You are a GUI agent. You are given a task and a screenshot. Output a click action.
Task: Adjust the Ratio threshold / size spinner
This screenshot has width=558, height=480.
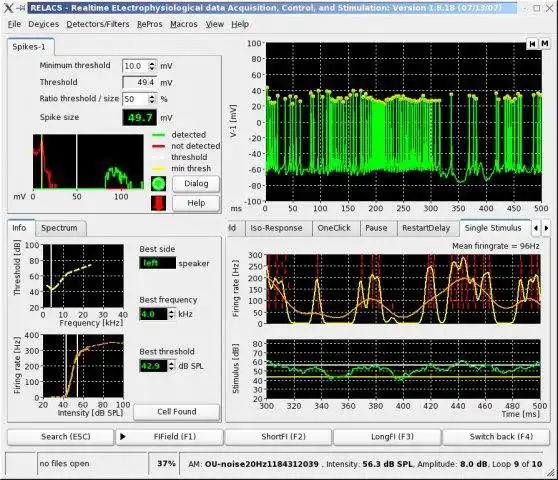[x=152, y=99]
